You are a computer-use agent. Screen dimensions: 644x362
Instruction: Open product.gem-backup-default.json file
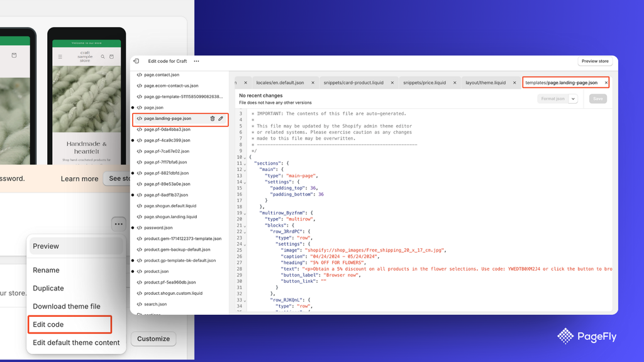(177, 250)
